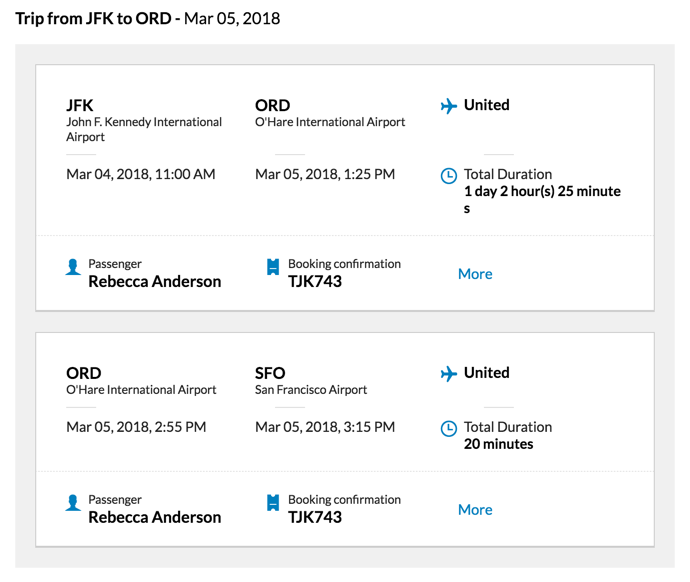Click Rebecca Anderson name in first flight card
This screenshot has width=690, height=582.
tap(155, 282)
